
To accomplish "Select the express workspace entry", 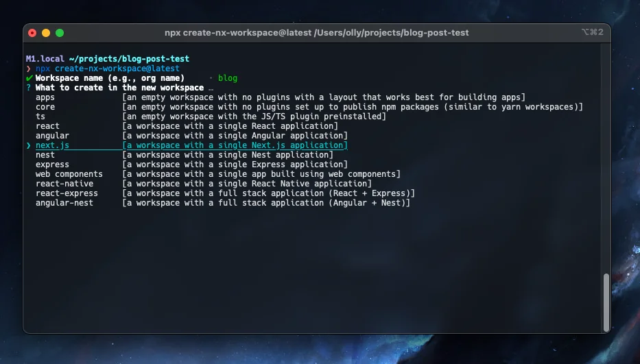I will [x=52, y=165].
